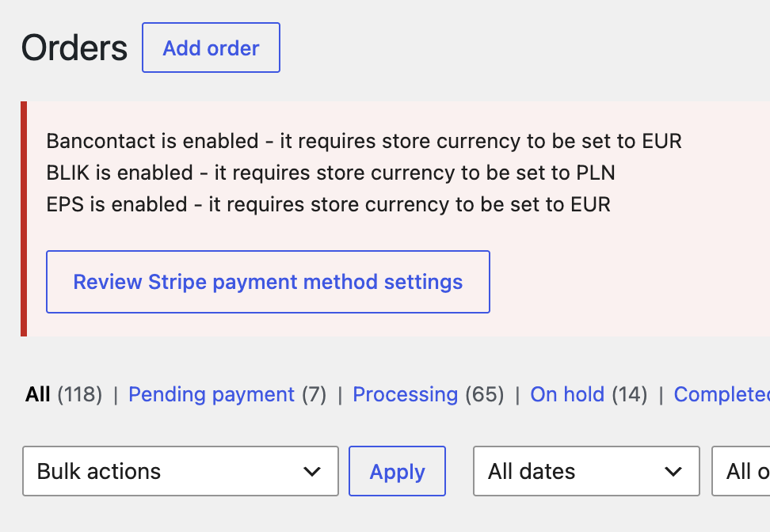770x532 pixels.
Task: Click the Processing order count (65)
Action: pyautogui.click(x=485, y=394)
